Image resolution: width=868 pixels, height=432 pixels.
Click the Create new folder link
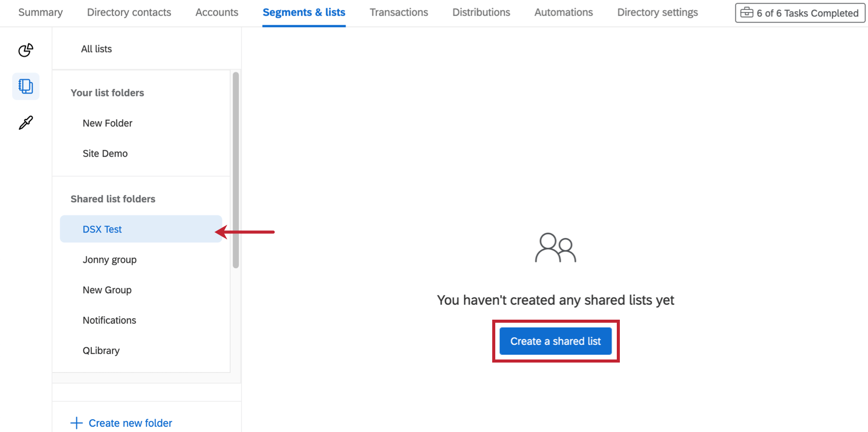tap(130, 423)
